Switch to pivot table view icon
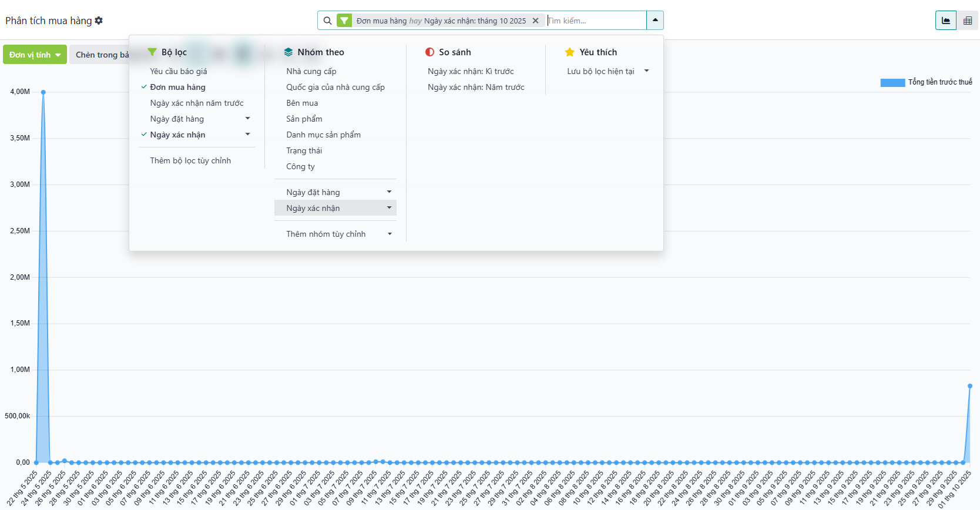980x510 pixels. 967,21
